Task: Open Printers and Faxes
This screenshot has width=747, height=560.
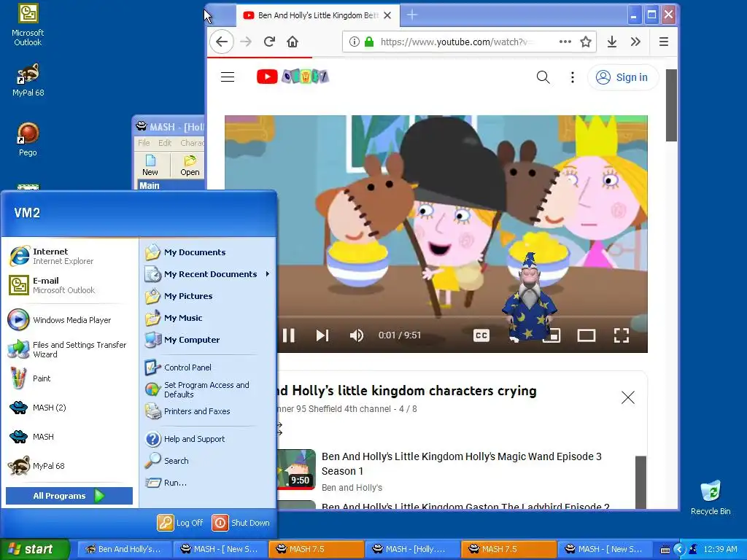Action: click(208, 411)
